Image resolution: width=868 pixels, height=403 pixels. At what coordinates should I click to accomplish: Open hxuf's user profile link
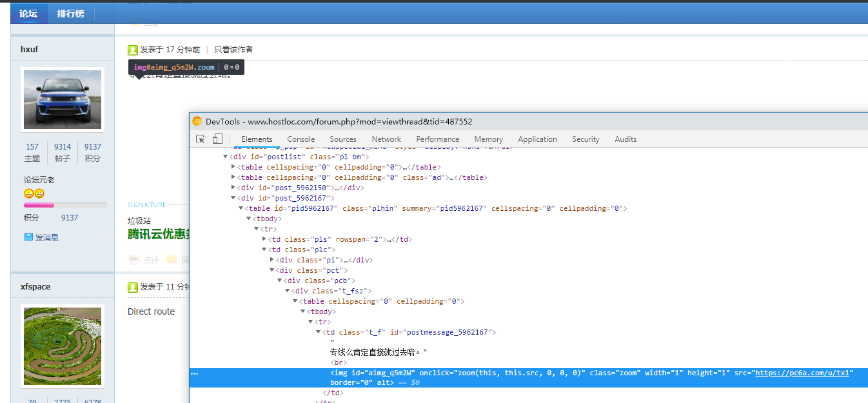[x=30, y=50]
